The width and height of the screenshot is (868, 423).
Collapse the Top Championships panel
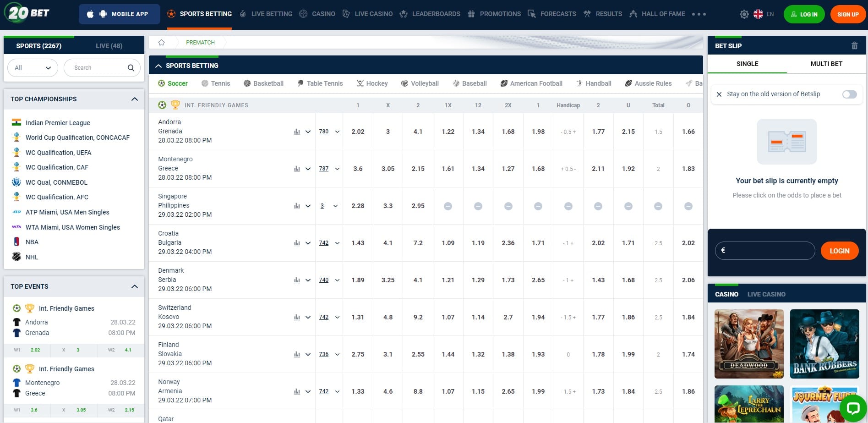click(x=134, y=99)
